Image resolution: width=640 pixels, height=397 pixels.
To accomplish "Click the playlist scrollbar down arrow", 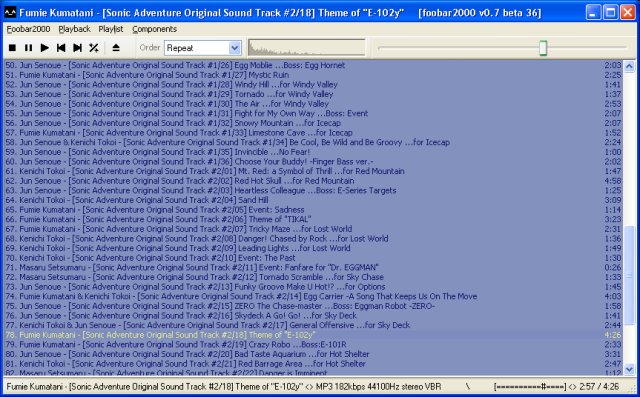I will [629, 369].
